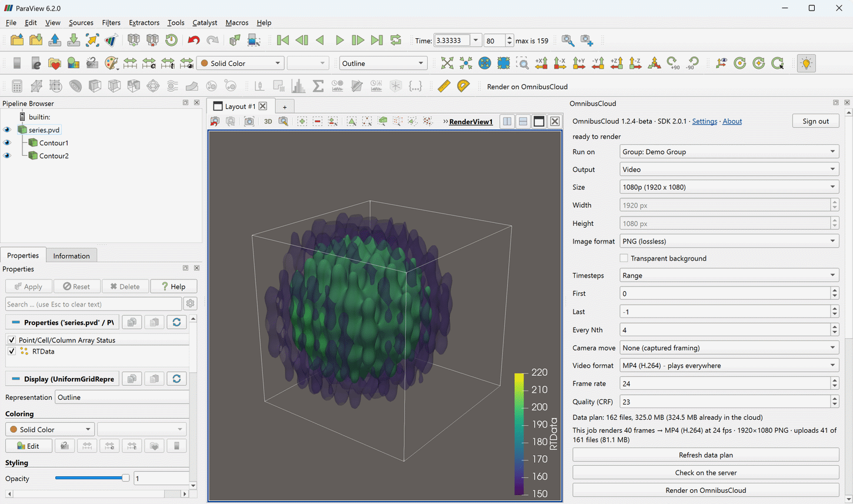This screenshot has height=504, width=853.
Task: Open the Image format dropdown
Action: (x=729, y=241)
